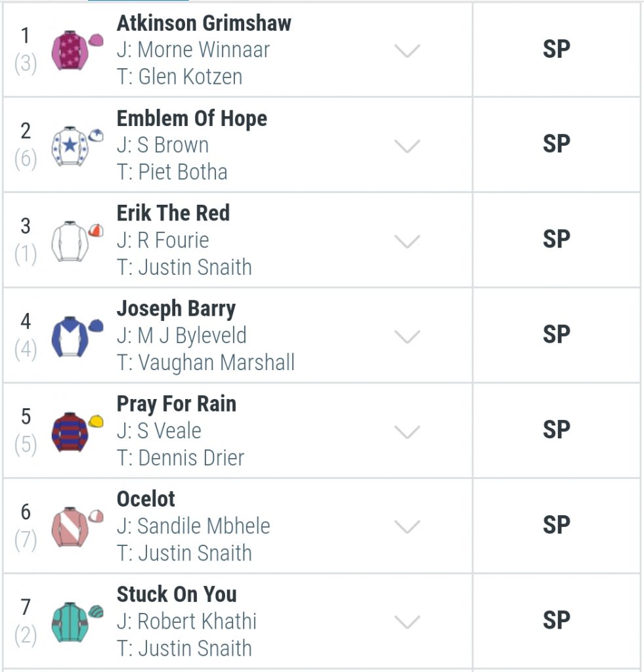Expand Pray For Rain details chevron
The width and height of the screenshot is (644, 672).
point(407,432)
